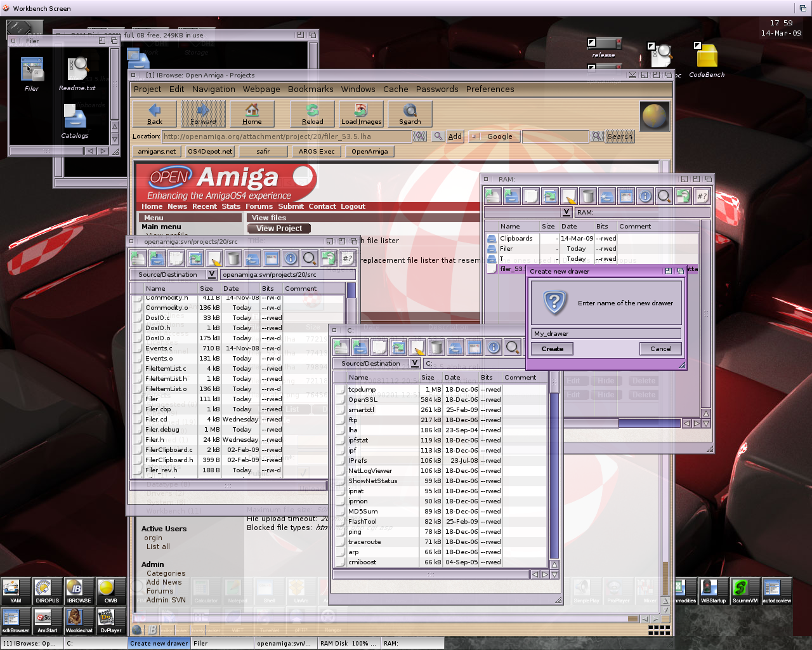Click the magnifier Find icon in the src window toolbar
This screenshot has width=812, height=650.
(x=310, y=258)
